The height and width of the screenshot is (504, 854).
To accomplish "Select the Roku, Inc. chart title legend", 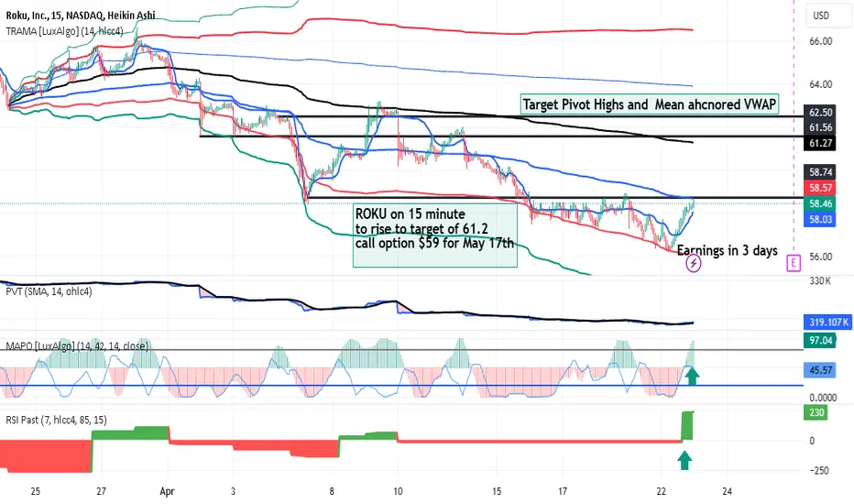I will 81,16.
